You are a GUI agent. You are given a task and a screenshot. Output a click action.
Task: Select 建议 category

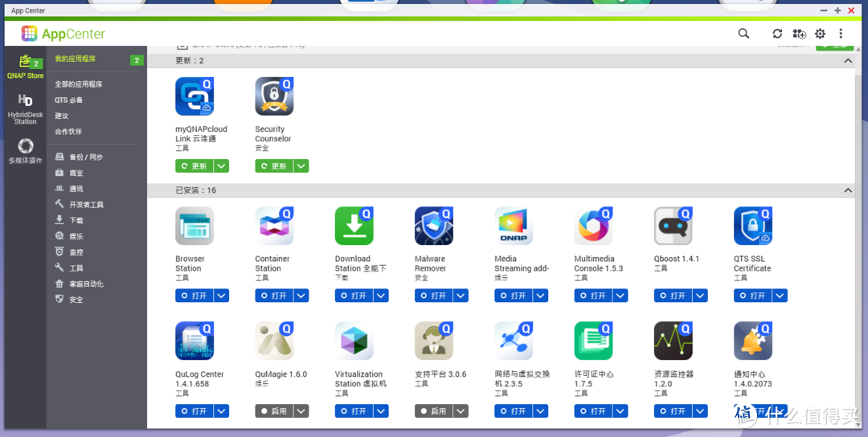(61, 116)
